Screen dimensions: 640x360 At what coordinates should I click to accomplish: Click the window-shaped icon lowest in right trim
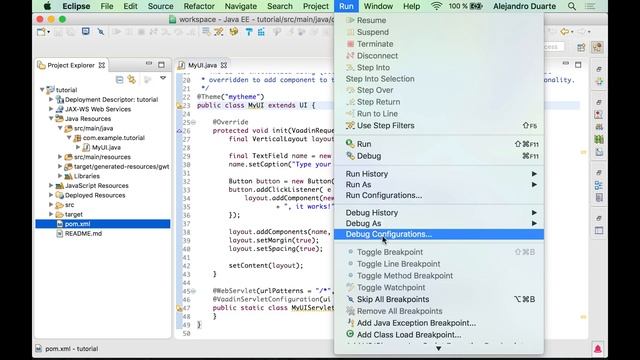tap(599, 231)
